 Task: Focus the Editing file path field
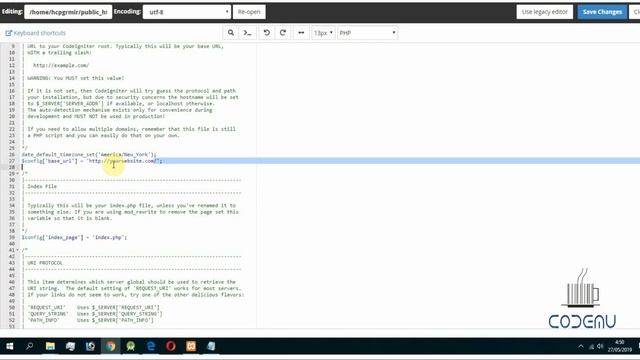(x=68, y=12)
